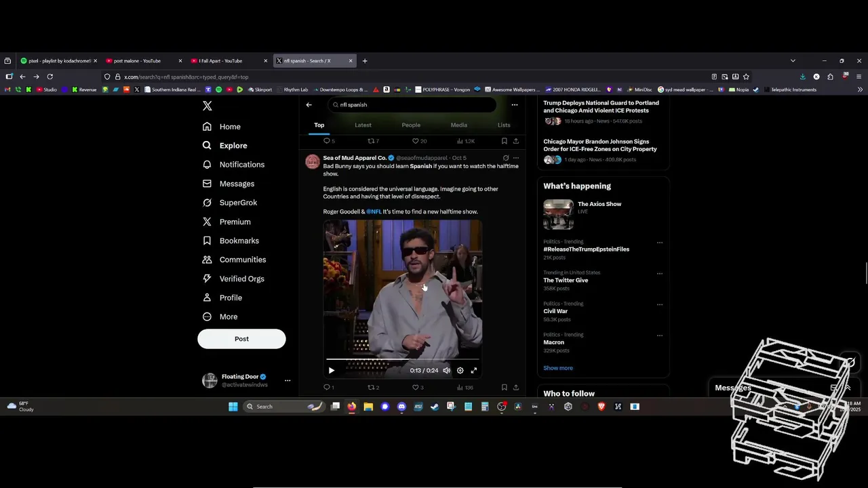Open Grok actions icon on the post
This screenshot has height=488, width=868.
click(x=505, y=158)
